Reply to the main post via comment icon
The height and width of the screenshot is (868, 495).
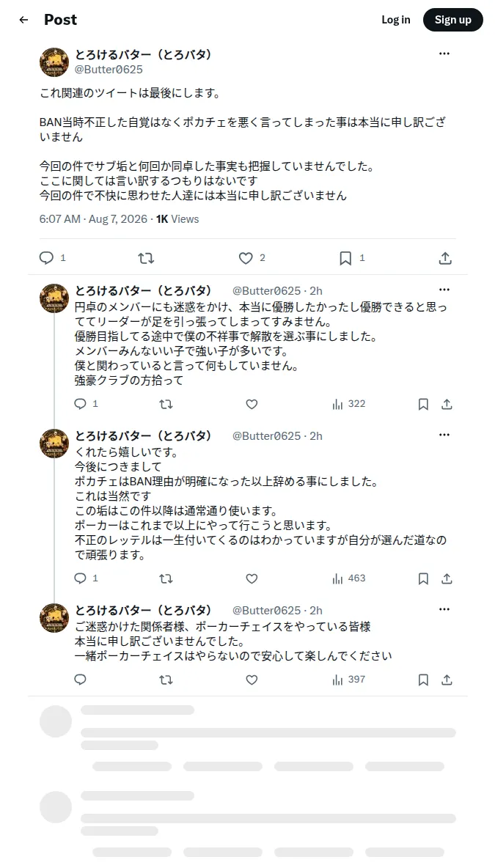pyautogui.click(x=46, y=258)
